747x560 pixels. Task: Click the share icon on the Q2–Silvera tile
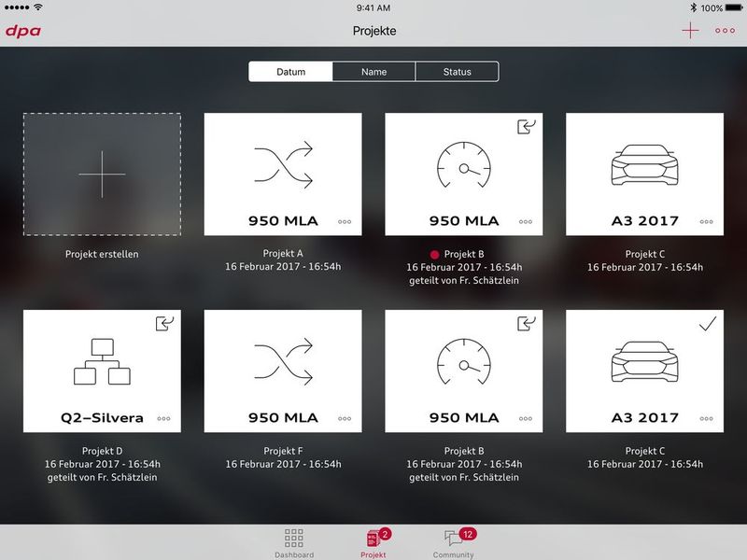164,324
